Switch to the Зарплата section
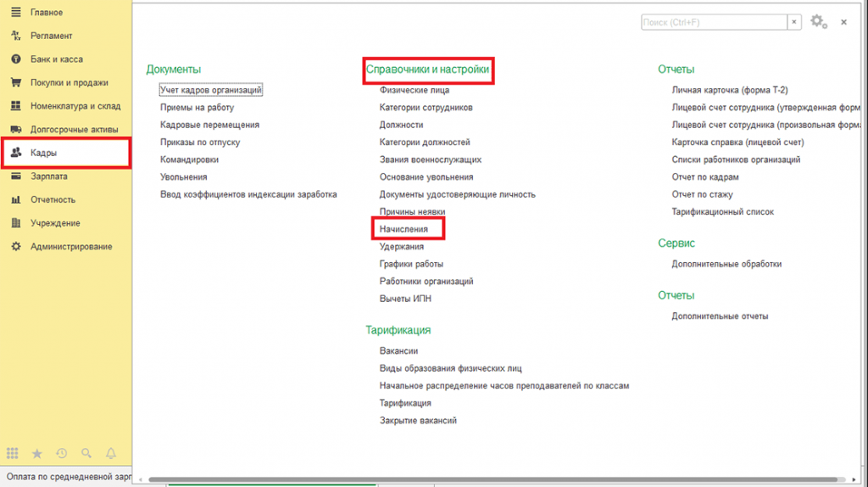 (49, 176)
